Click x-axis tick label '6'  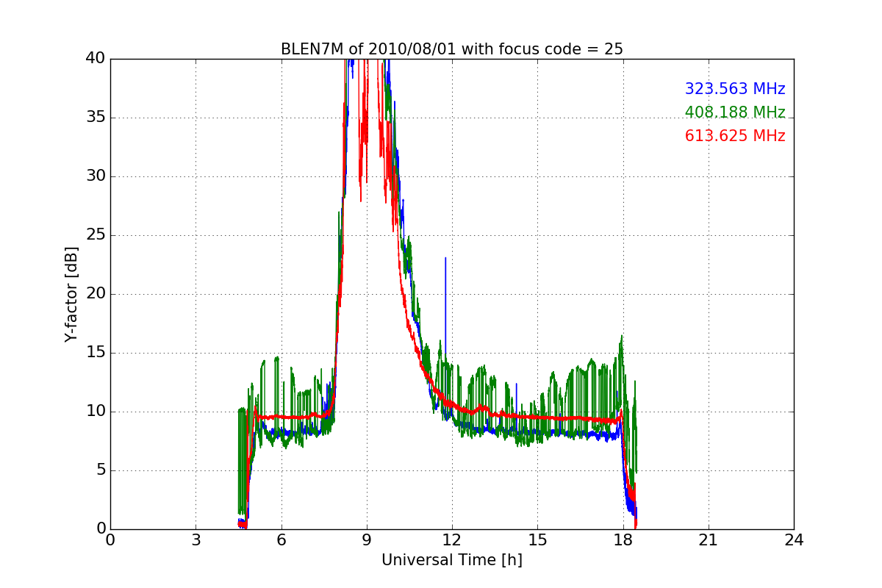click(281, 539)
